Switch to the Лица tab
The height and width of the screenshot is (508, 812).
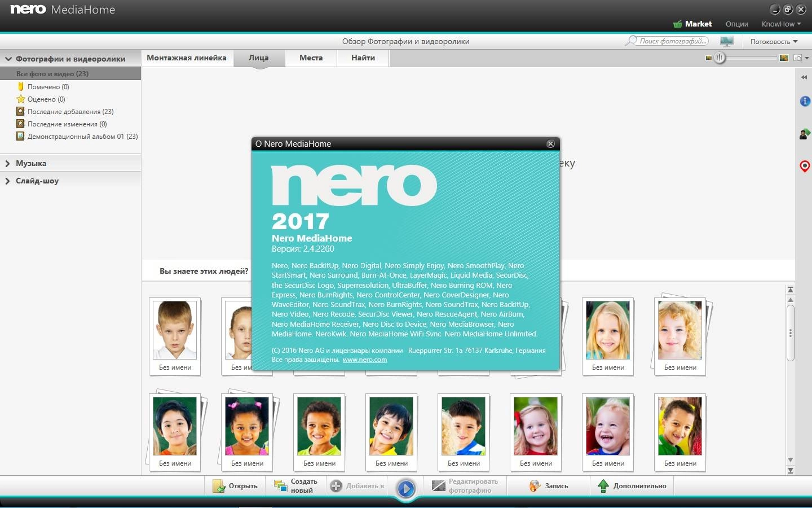259,58
